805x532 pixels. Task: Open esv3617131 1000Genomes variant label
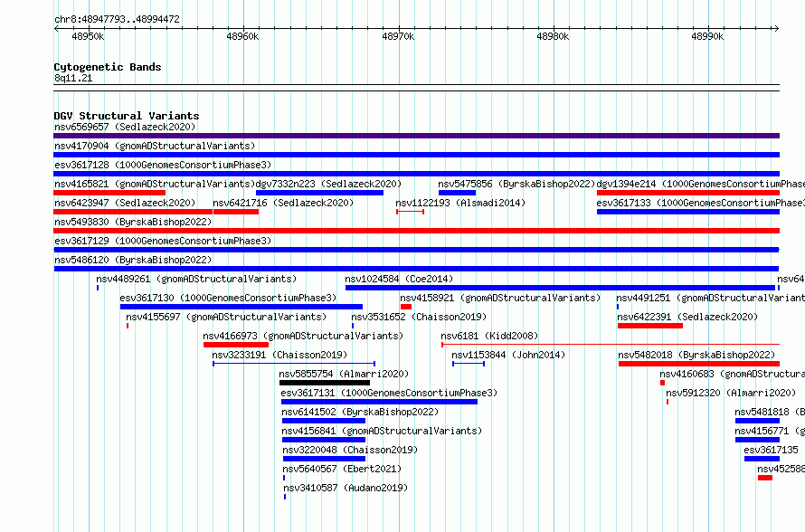[389, 393]
